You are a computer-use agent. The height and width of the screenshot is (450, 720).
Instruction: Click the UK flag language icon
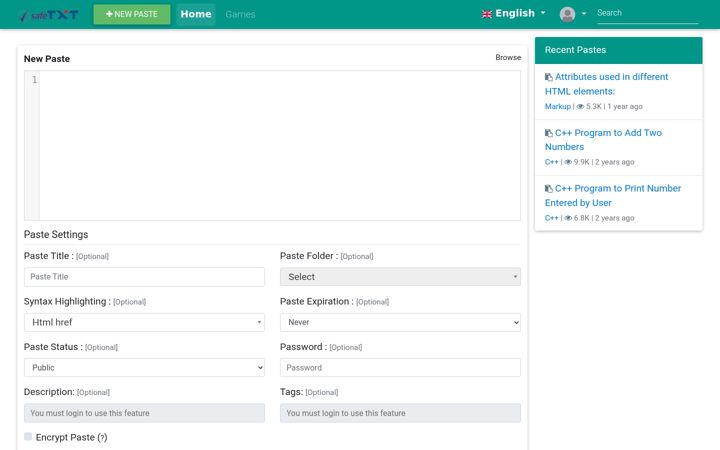pos(487,14)
